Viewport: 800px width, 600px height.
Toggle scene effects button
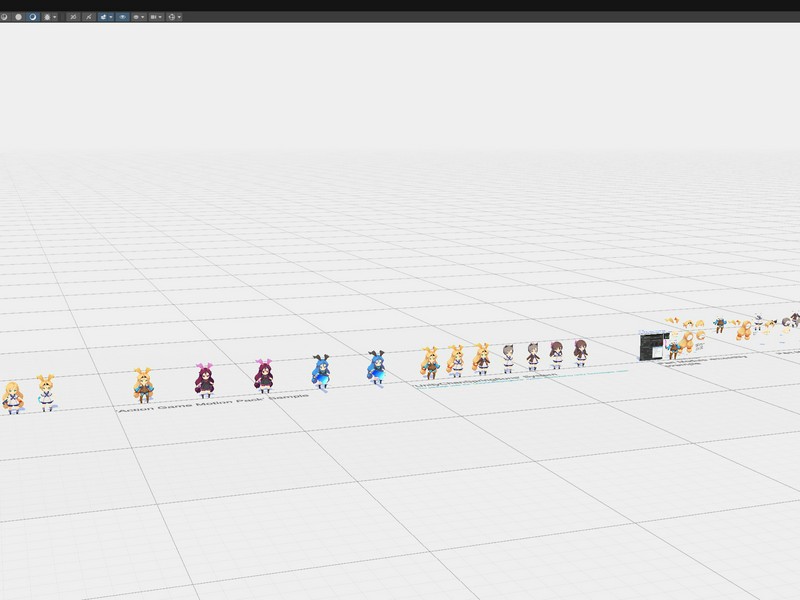click(104, 17)
